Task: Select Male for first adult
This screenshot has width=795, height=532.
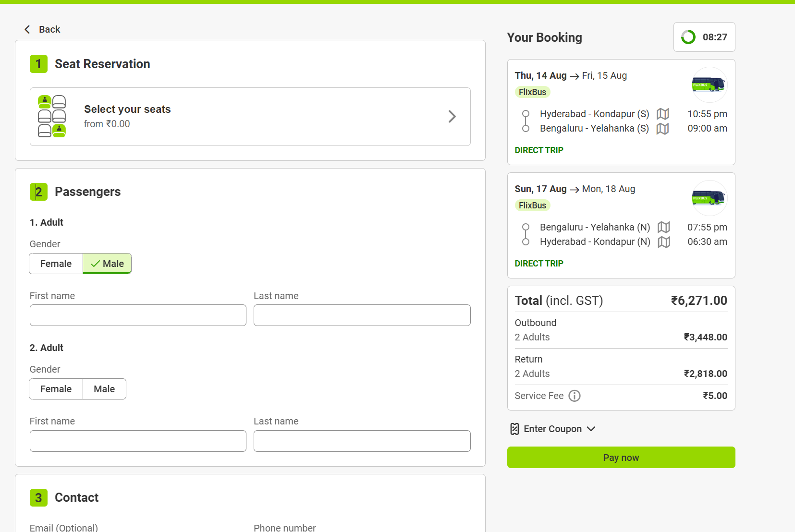Action: pos(107,264)
